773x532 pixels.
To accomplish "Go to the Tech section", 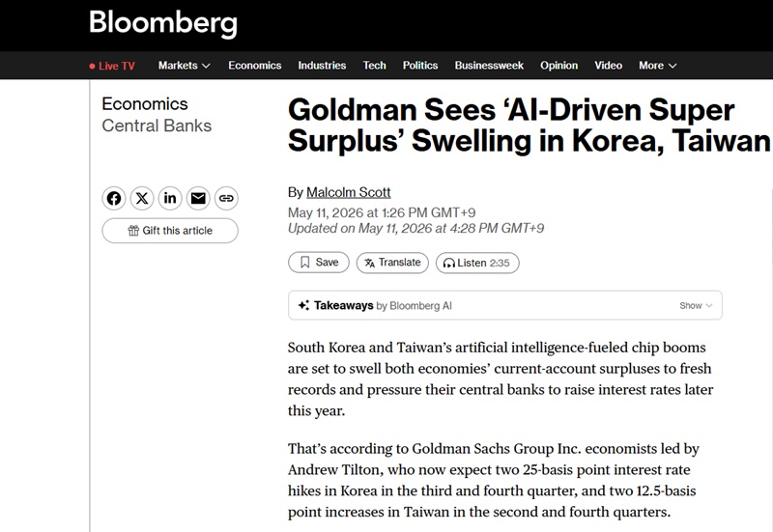I will pos(374,66).
